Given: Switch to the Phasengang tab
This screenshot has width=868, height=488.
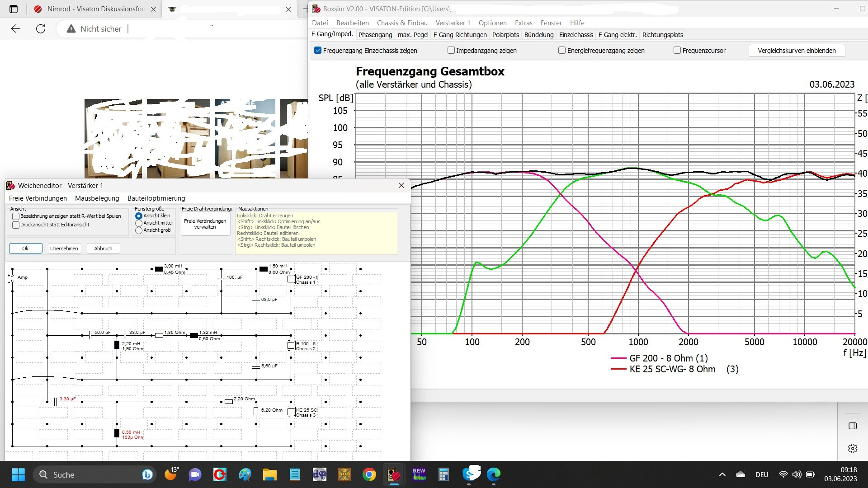Looking at the screenshot, I should (x=375, y=35).
